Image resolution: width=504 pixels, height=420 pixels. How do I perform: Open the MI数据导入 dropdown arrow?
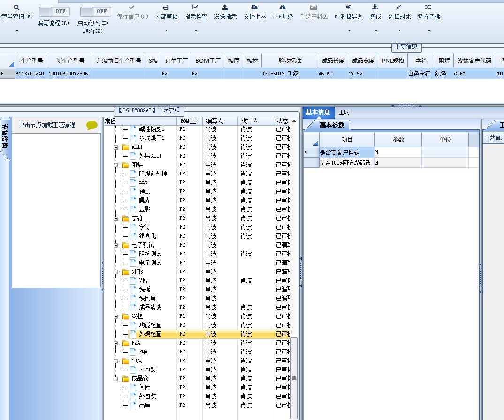[349, 31]
